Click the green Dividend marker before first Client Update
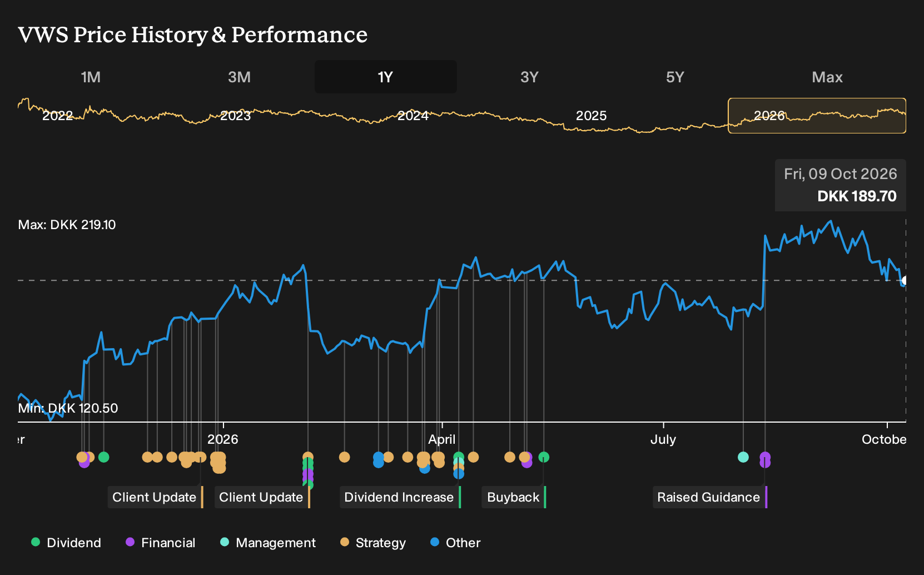924x575 pixels. 103,457
